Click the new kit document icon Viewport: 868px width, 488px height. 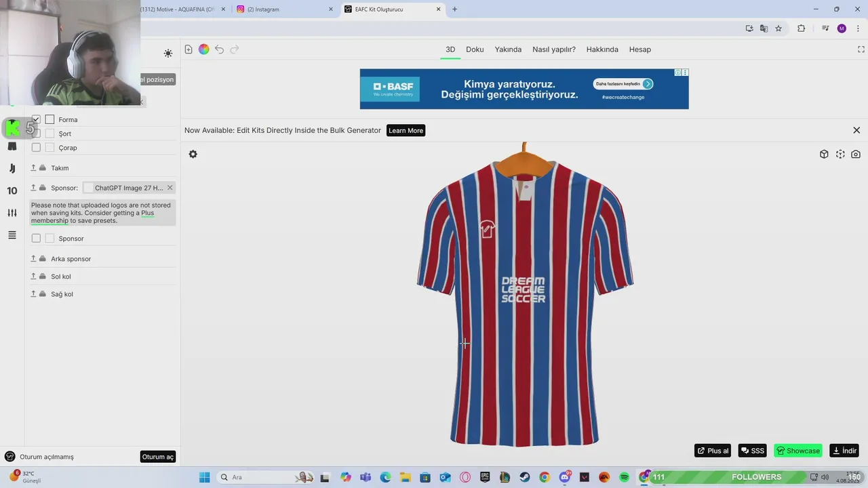click(189, 49)
